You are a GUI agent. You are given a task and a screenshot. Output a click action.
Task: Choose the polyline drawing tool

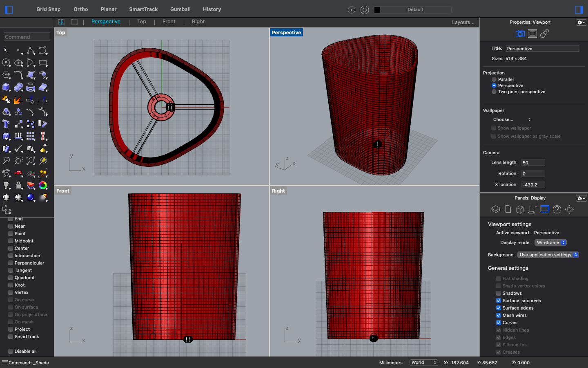tap(31, 50)
